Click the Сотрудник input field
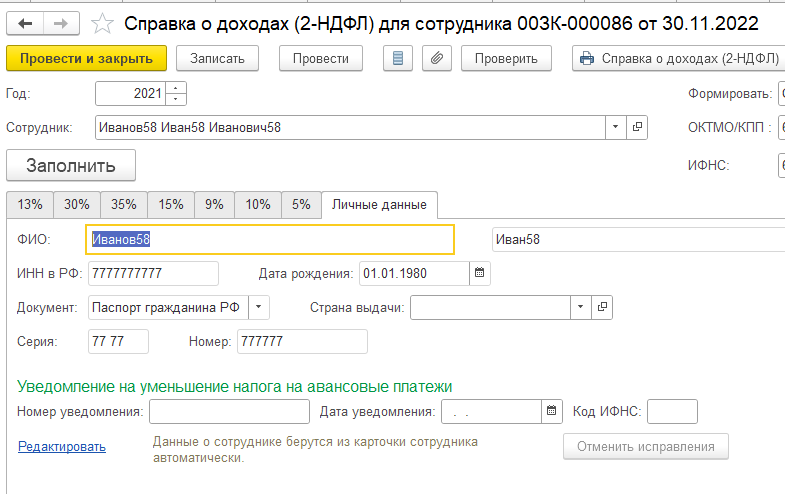The width and height of the screenshot is (785, 494). tap(350, 127)
